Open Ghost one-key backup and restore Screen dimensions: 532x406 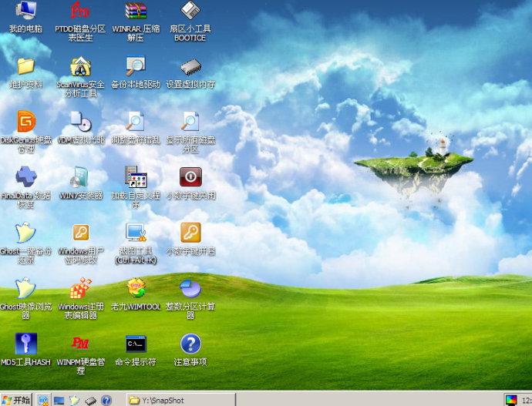tap(26, 233)
